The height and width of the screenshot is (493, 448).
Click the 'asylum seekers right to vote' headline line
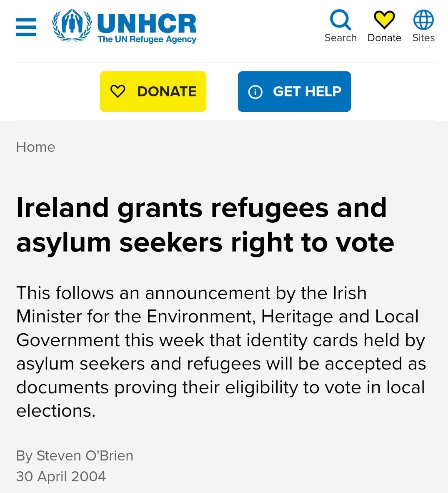point(205,242)
